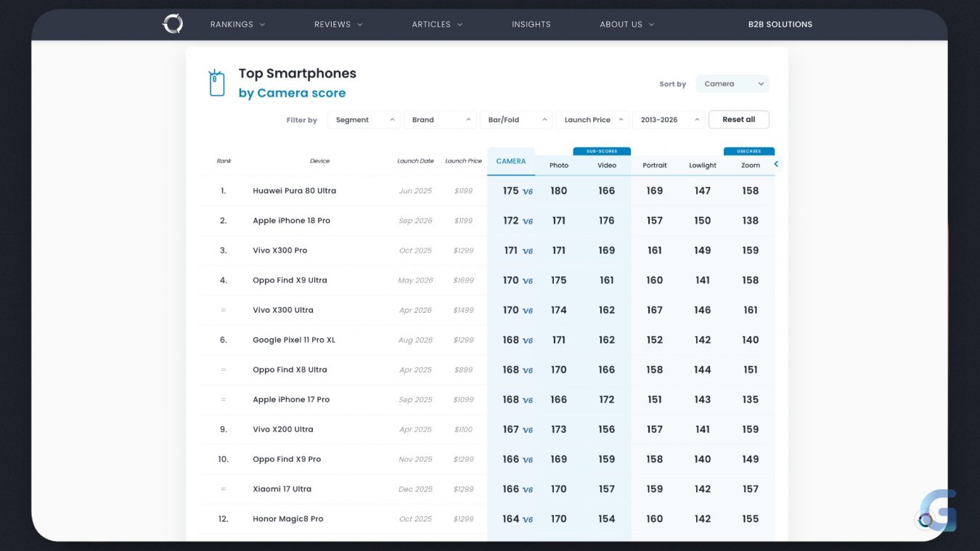Select the Portrait use case column
Image resolution: width=980 pixels, height=551 pixels.
coord(655,166)
